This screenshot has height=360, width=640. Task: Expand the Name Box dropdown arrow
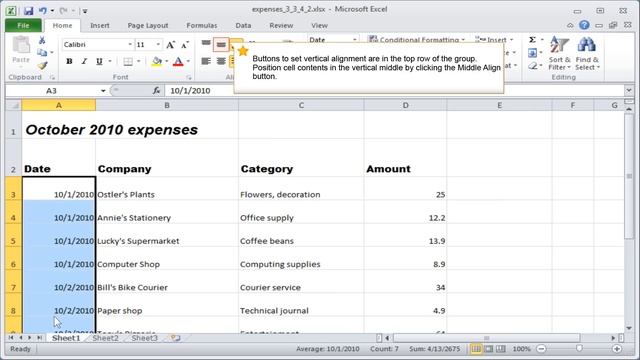tap(103, 91)
